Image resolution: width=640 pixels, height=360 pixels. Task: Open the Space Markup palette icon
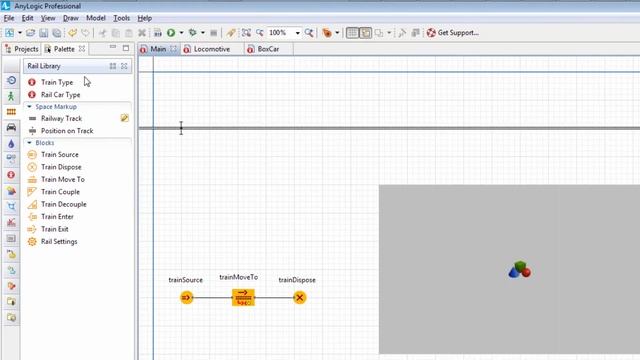tap(11, 207)
